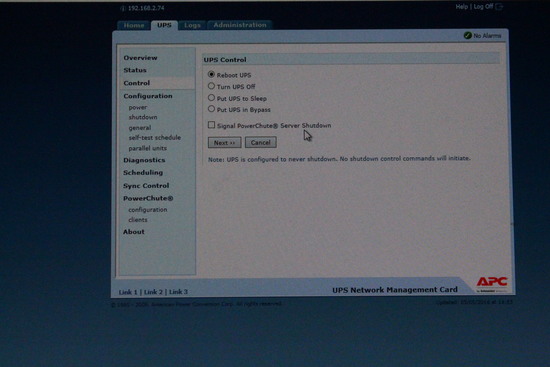This screenshot has width=550, height=367.
Task: Open shutdown configuration submenu item
Action: (143, 117)
